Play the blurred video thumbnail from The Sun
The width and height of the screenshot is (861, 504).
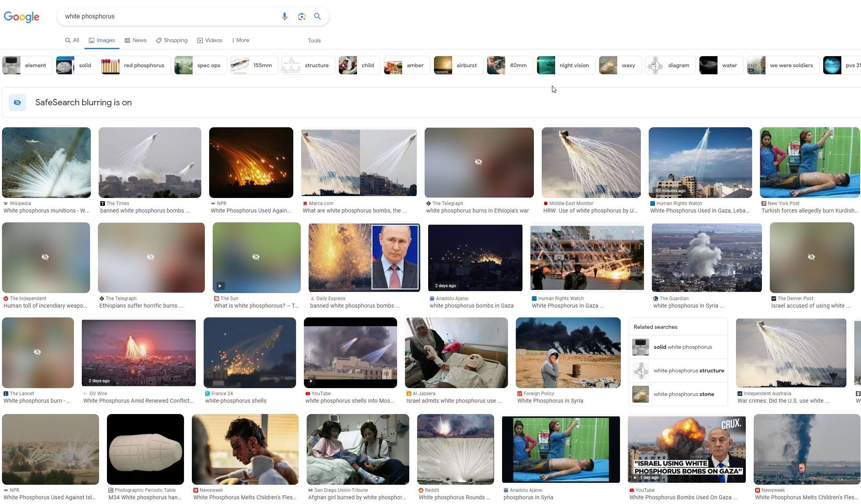coord(256,258)
